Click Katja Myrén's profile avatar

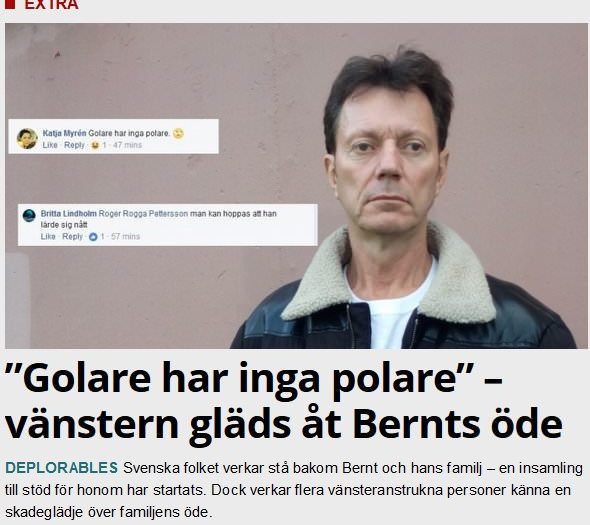coord(27,138)
